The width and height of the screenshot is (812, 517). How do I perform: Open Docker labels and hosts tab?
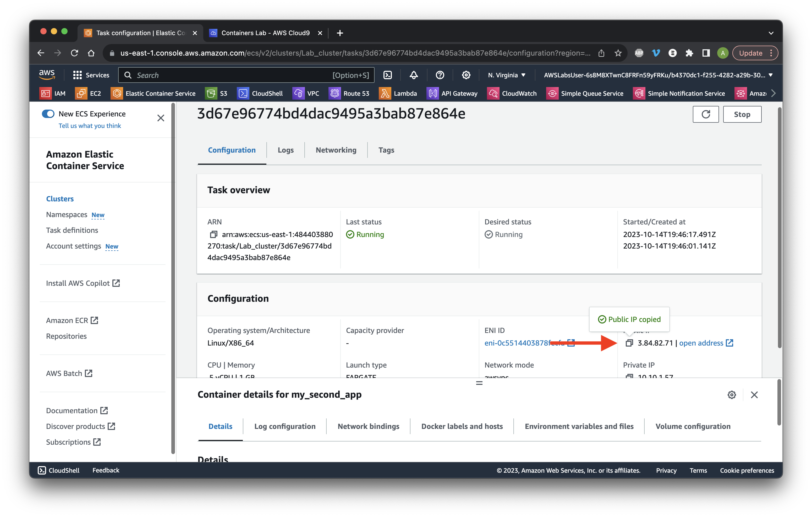point(462,426)
